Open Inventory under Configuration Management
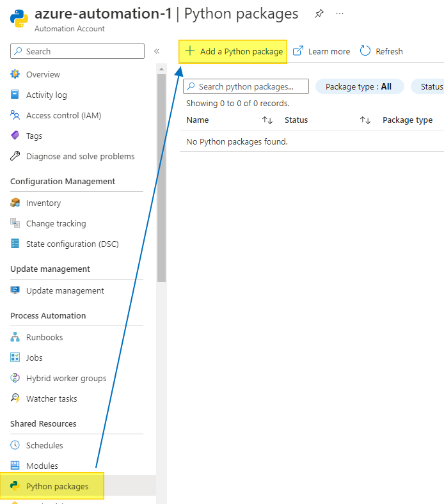444x504 pixels. (x=44, y=203)
